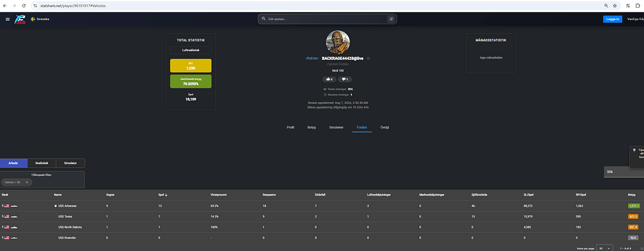
Task: Click the USS Roanoke vehicle name
Action: (67, 238)
